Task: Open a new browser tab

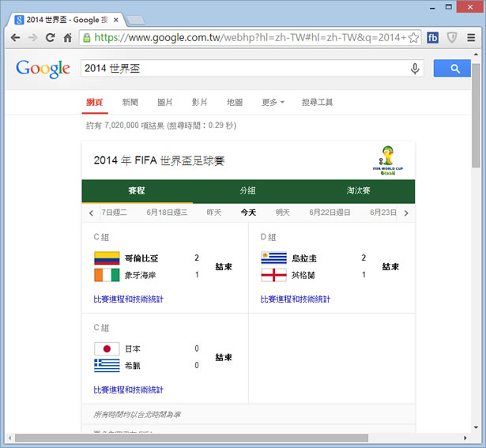Action: click(135, 20)
